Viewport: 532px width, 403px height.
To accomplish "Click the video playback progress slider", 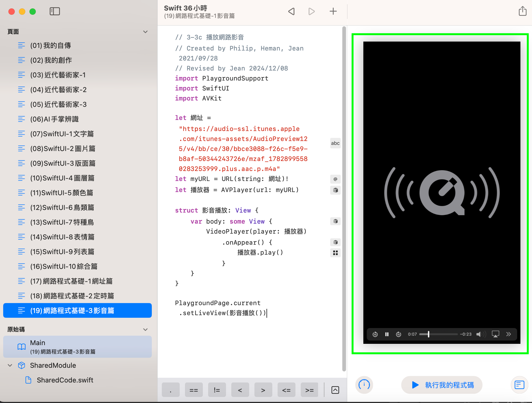I will pyautogui.click(x=438, y=334).
